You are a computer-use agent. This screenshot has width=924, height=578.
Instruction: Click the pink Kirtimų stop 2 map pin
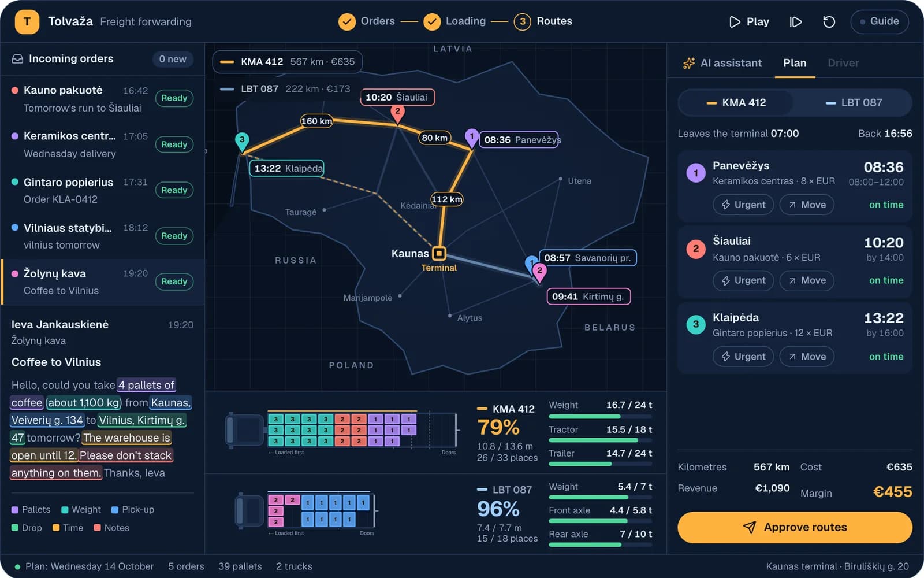coord(539,273)
